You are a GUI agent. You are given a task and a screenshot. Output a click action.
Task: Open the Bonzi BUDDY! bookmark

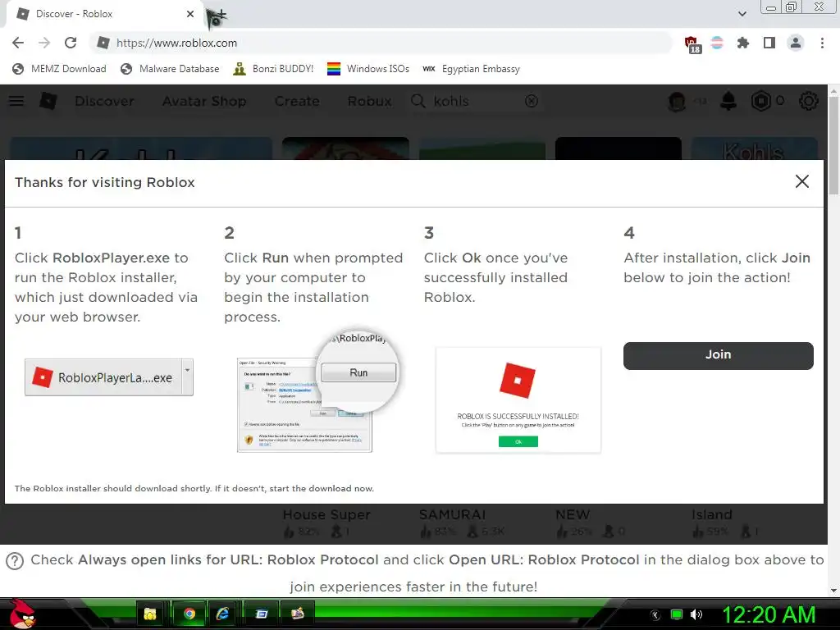(273, 69)
